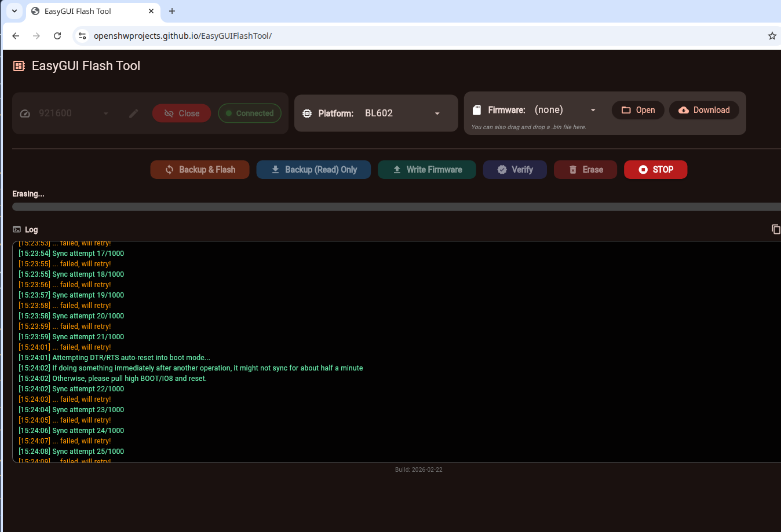Screen dimensions: 781x532
Task: Click the Verify button
Action: [x=515, y=170]
